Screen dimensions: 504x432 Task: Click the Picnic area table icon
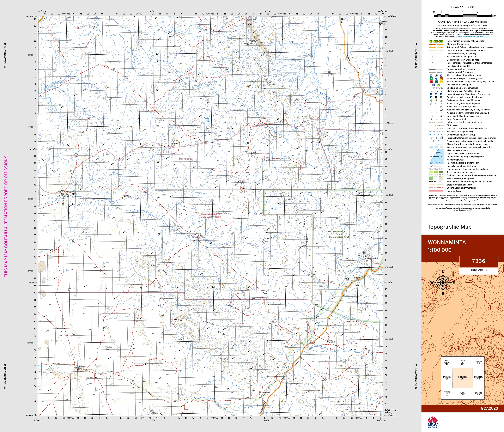(x=441, y=98)
